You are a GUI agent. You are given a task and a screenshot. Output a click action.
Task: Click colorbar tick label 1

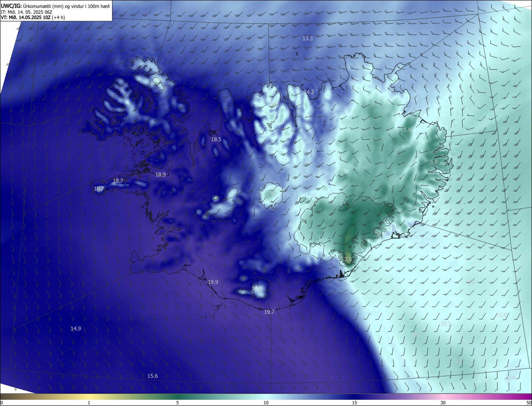coord(89,403)
